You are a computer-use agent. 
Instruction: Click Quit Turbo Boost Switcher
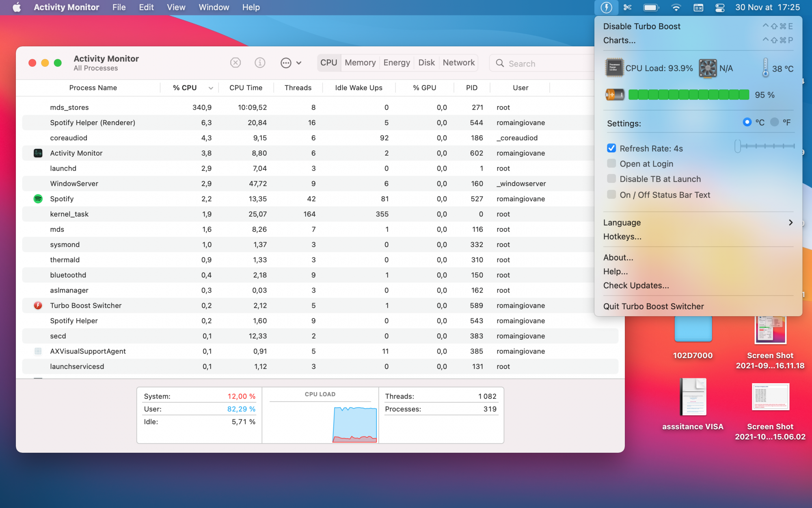pos(653,306)
